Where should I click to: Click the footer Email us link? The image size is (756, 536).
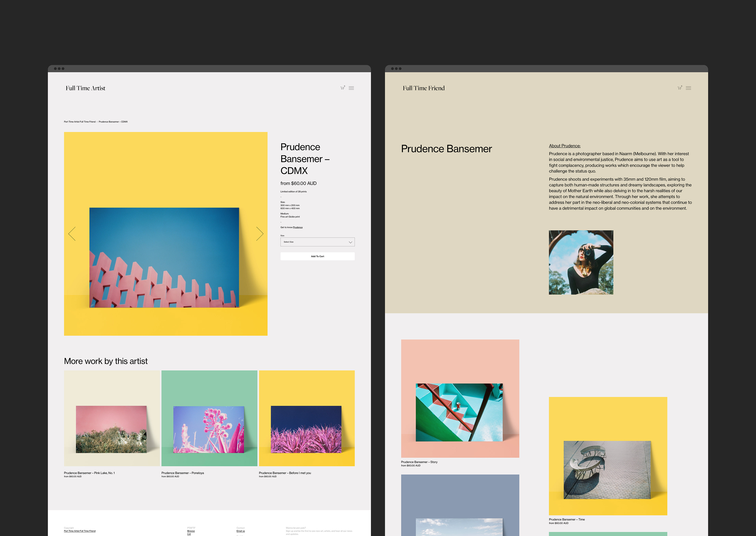[241, 531]
